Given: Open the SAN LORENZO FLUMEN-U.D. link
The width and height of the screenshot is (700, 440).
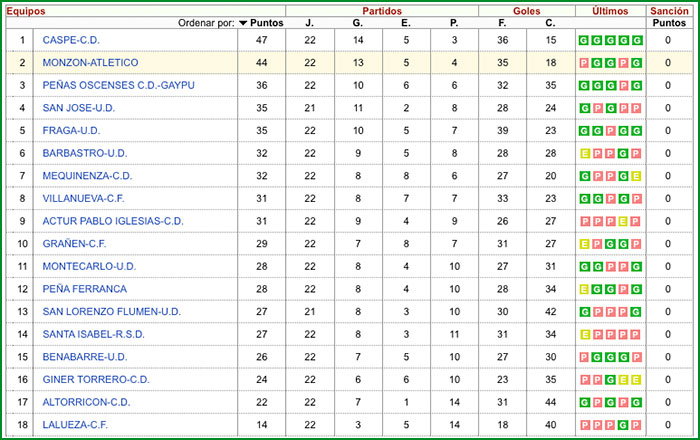Looking at the screenshot, I should coord(111,311).
